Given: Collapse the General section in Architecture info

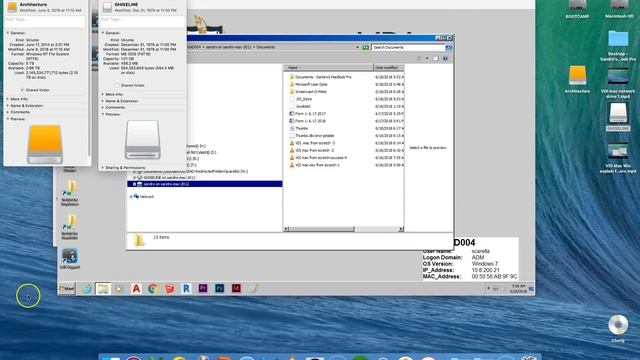Looking at the screenshot, I should click(8, 33).
